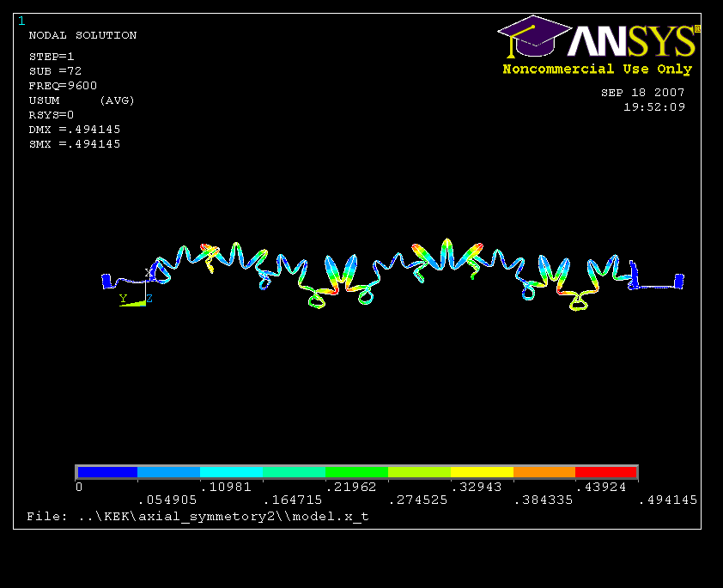The image size is (723, 588).
Task: Pick the yellow-green legend swatch
Action: (420, 472)
